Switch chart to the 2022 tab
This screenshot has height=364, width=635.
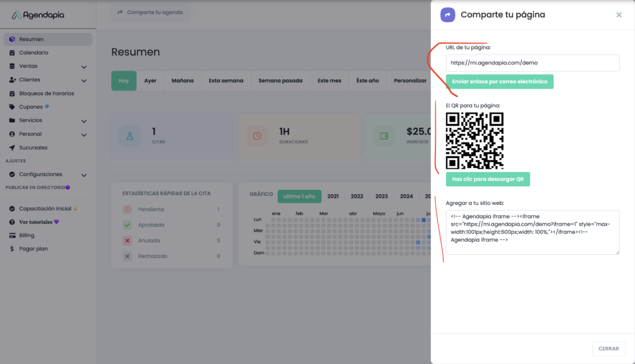coord(357,197)
